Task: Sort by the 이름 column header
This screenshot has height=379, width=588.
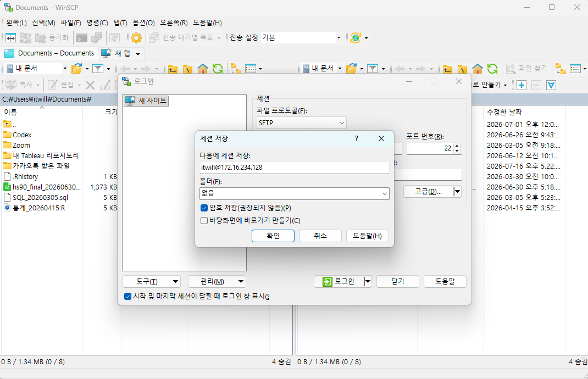Action: 41,112
